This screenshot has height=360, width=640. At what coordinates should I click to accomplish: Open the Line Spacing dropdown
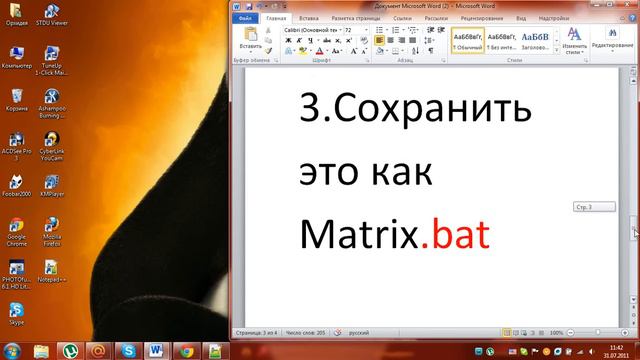[429, 40]
